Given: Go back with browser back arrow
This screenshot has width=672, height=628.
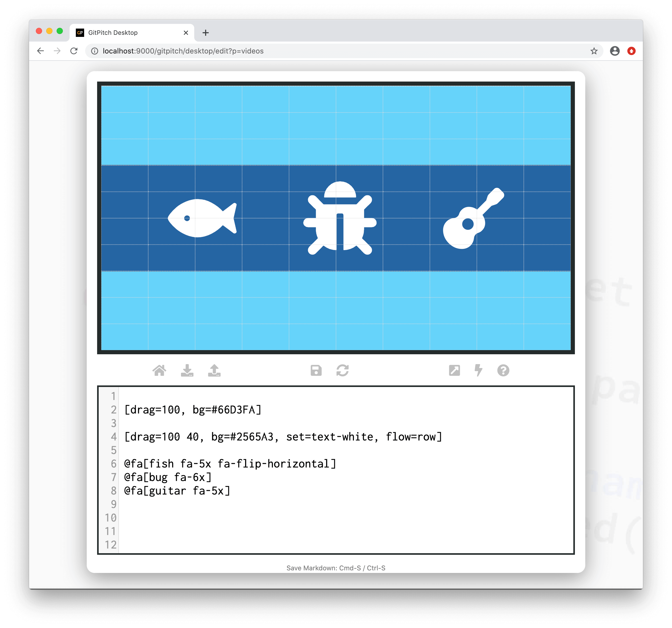Looking at the screenshot, I should click(x=41, y=51).
